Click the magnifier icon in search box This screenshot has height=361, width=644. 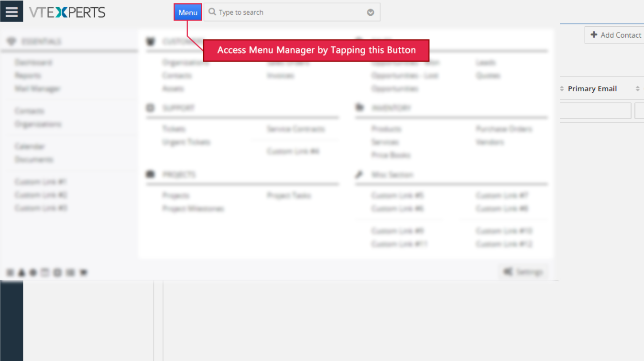tap(212, 12)
